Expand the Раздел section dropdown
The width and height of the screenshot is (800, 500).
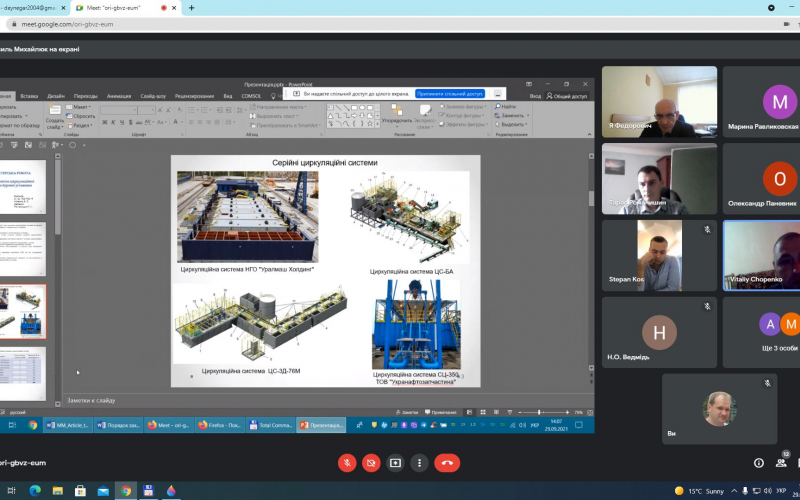[80, 125]
